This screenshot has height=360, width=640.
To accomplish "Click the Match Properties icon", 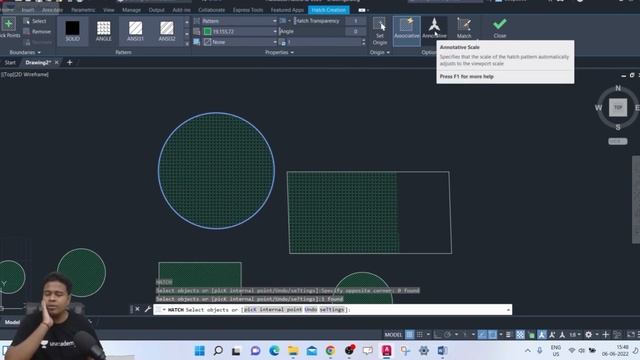I will pyautogui.click(x=464, y=28).
